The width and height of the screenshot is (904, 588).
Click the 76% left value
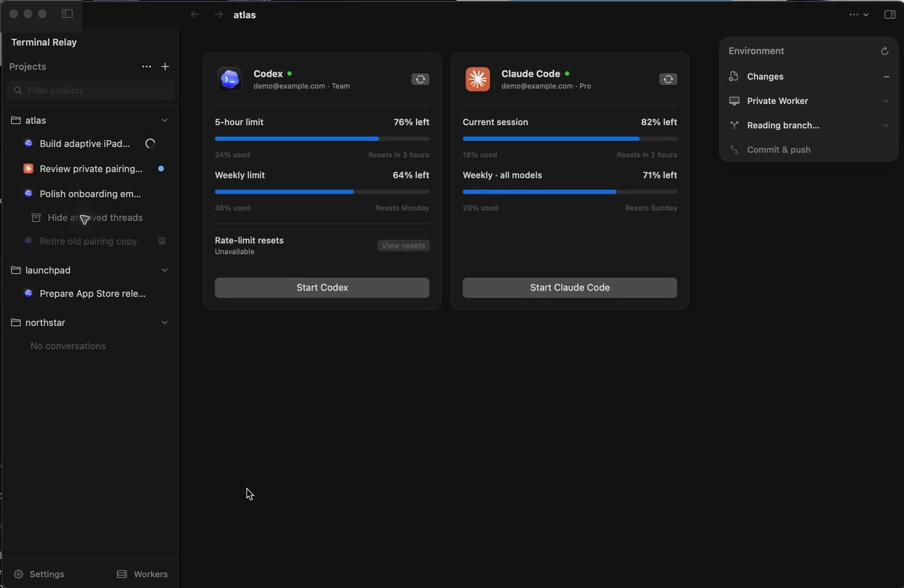(x=411, y=122)
